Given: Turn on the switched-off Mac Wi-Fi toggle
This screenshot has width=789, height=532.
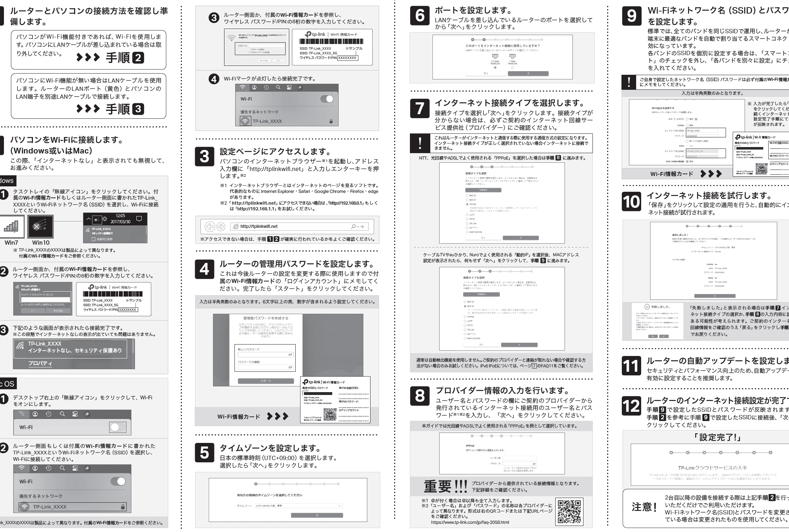Looking at the screenshot, I should (118, 428).
